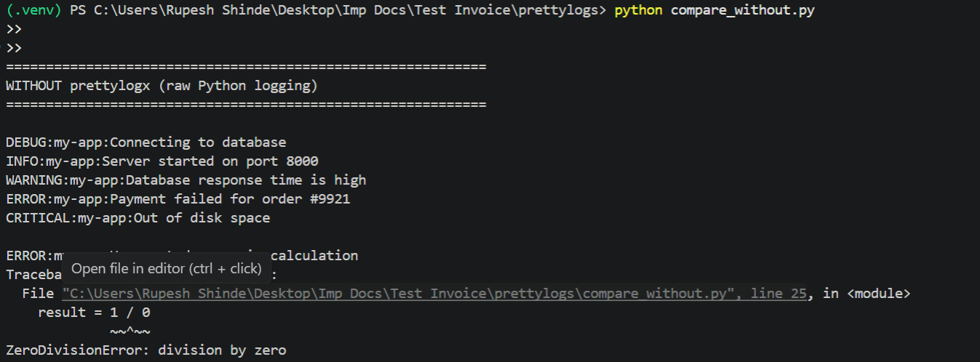Click the INFO Server started on port 8000 line
The image size is (980, 362).
(162, 161)
